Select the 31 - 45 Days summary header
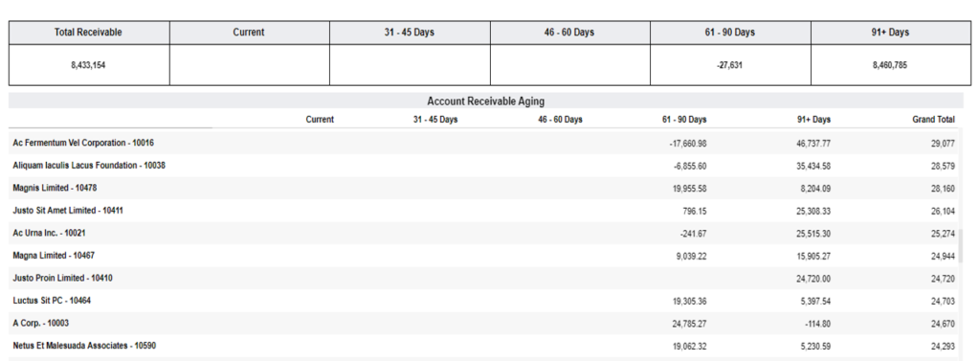 pos(410,33)
